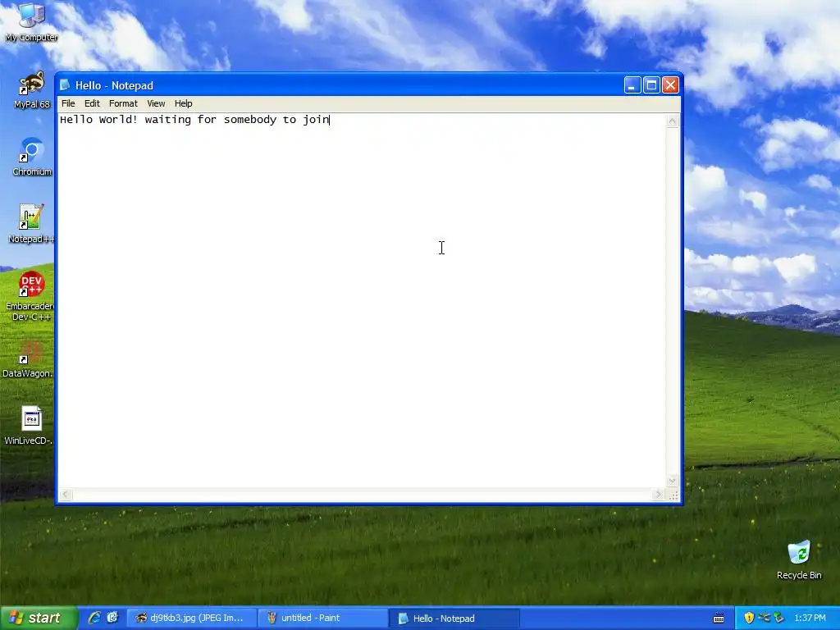This screenshot has height=630, width=840.
Task: Switch to dj9tkb3.jpg taskbar window
Action: (x=192, y=619)
